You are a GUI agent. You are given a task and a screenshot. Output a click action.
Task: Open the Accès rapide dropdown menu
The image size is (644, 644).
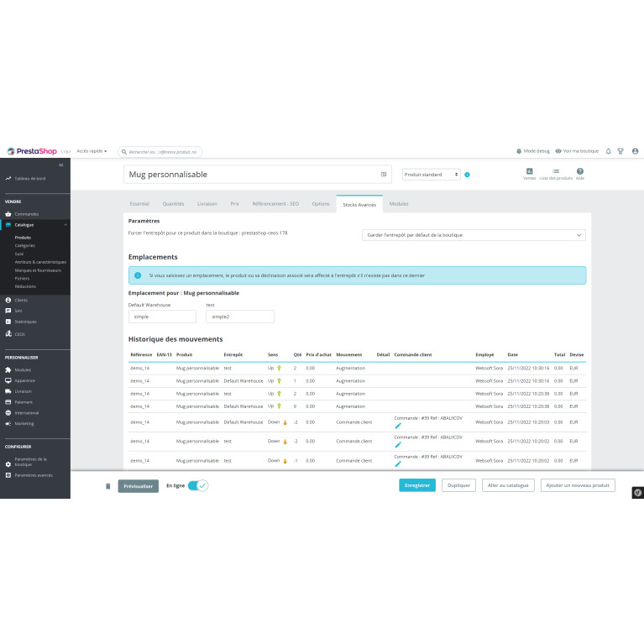(92, 151)
